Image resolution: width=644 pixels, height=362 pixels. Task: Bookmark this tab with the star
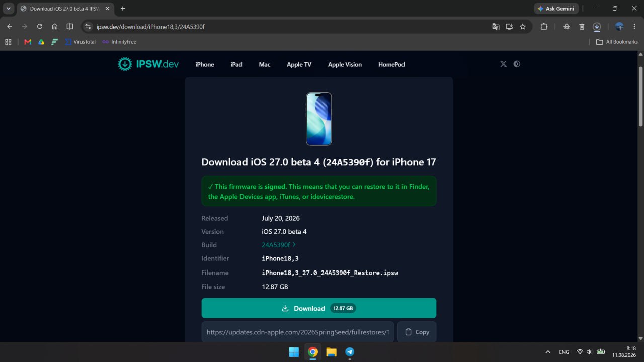point(523,27)
